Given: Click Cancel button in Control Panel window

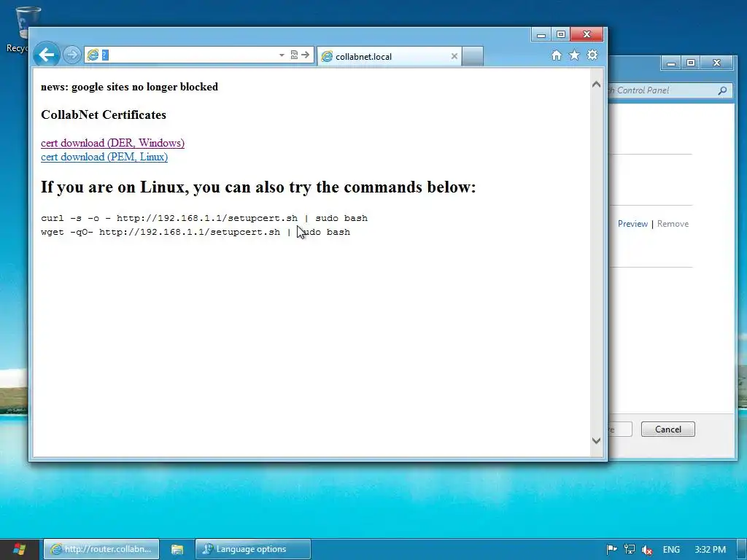Looking at the screenshot, I should point(668,429).
